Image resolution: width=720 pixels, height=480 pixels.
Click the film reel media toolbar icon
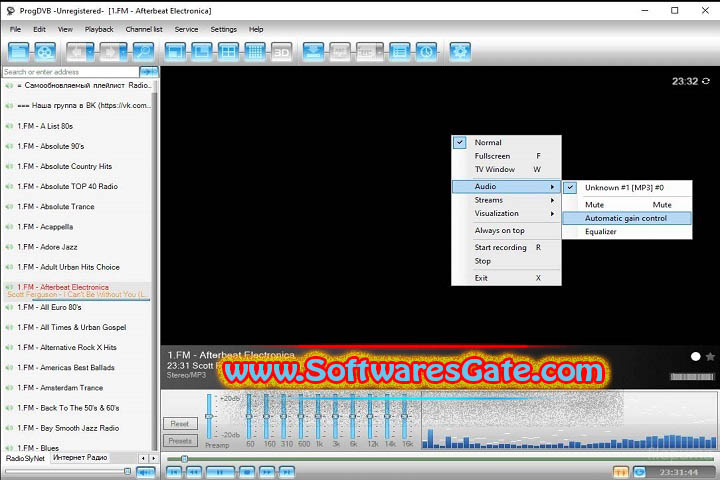click(45, 52)
